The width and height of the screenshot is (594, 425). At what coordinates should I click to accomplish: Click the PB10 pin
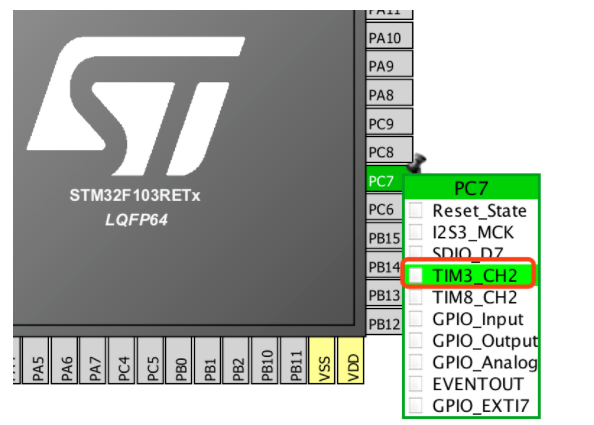tap(265, 361)
